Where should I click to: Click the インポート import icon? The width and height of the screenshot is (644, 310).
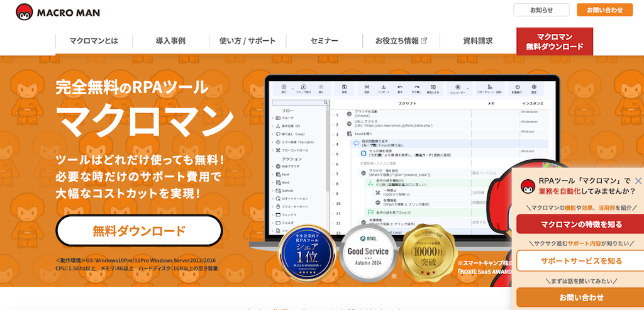point(383,87)
